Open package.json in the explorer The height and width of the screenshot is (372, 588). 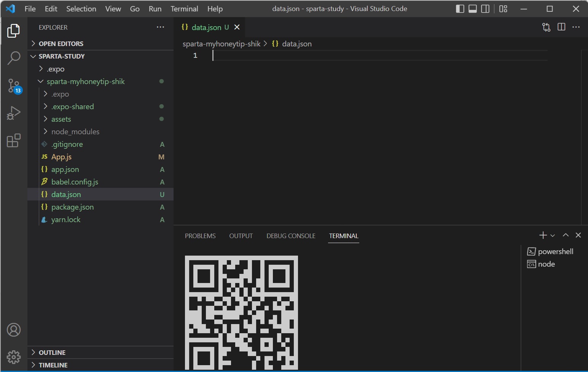100,207
